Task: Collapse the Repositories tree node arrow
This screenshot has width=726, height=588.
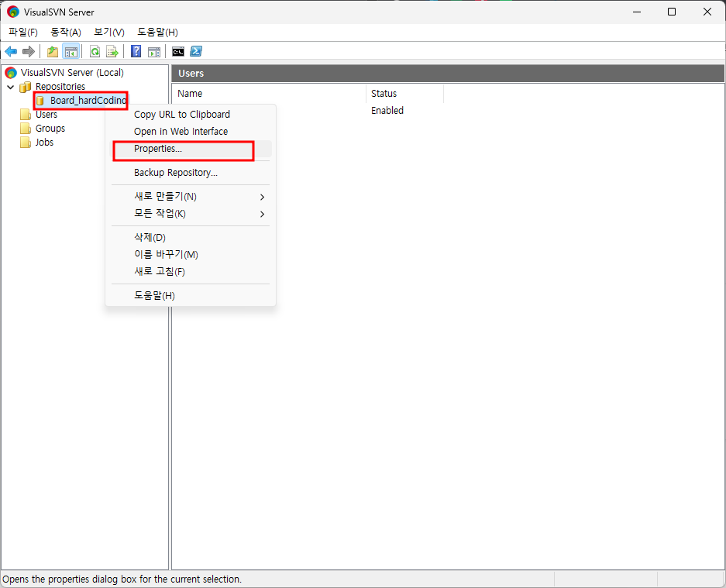Action: pos(11,87)
